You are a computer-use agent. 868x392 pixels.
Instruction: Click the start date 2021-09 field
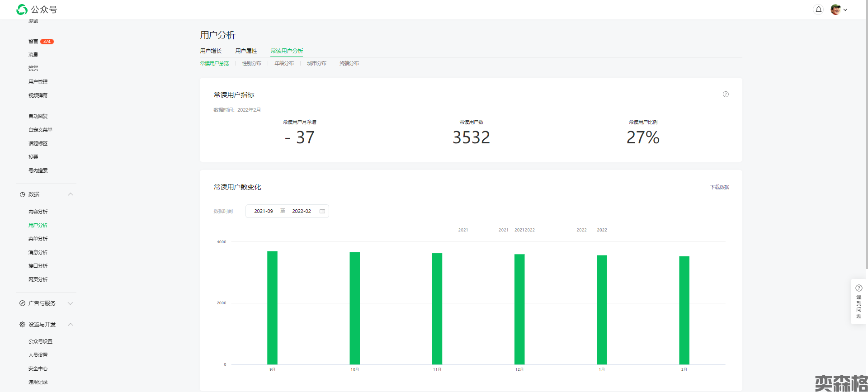coord(264,211)
